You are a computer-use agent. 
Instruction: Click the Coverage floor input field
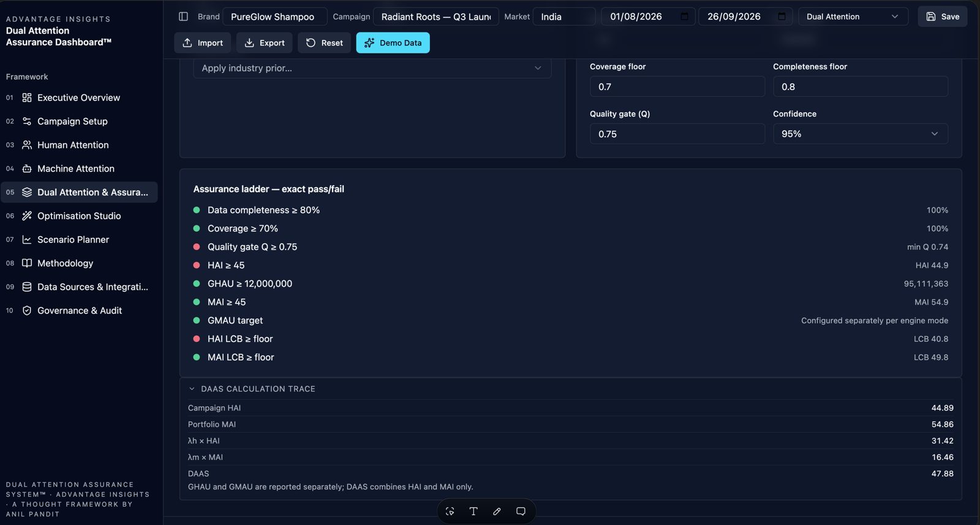click(x=677, y=86)
